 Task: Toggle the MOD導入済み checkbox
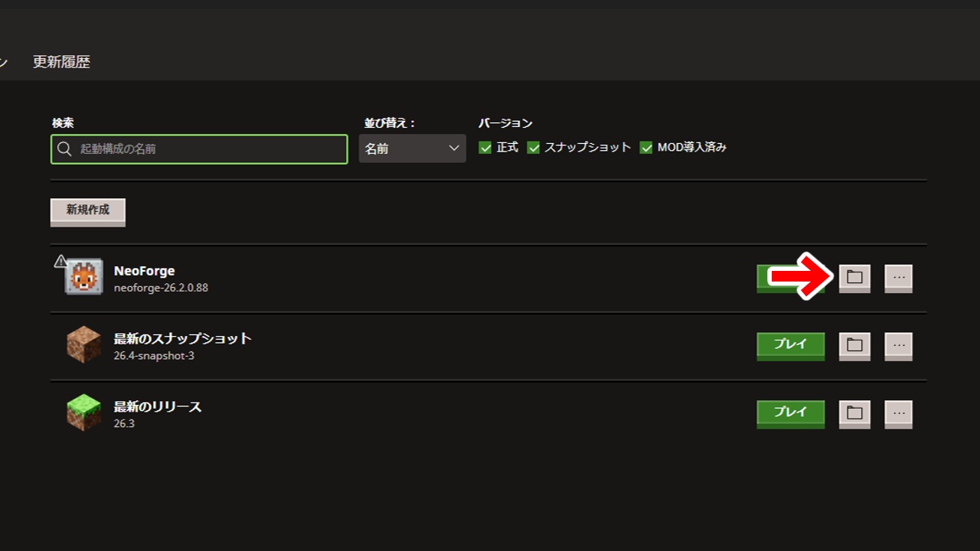point(646,148)
